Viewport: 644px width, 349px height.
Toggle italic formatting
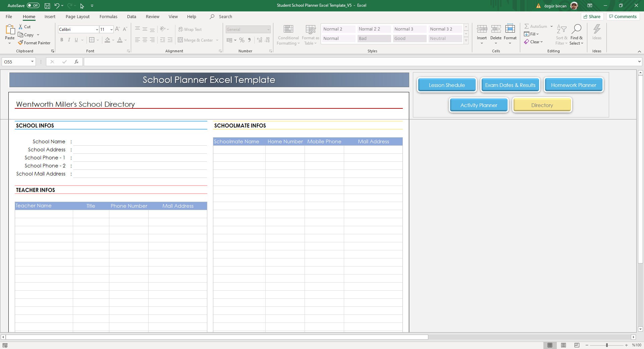tap(69, 40)
